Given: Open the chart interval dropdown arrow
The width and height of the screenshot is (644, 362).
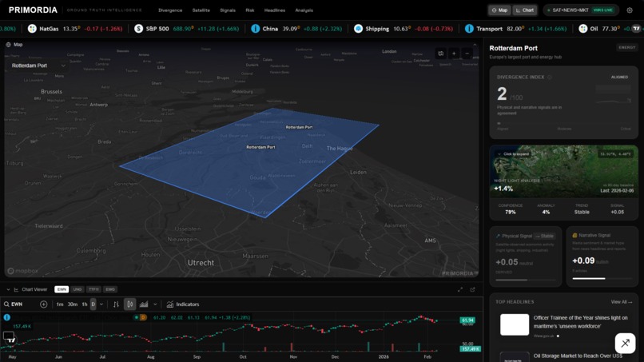Looking at the screenshot, I should click(101, 304).
